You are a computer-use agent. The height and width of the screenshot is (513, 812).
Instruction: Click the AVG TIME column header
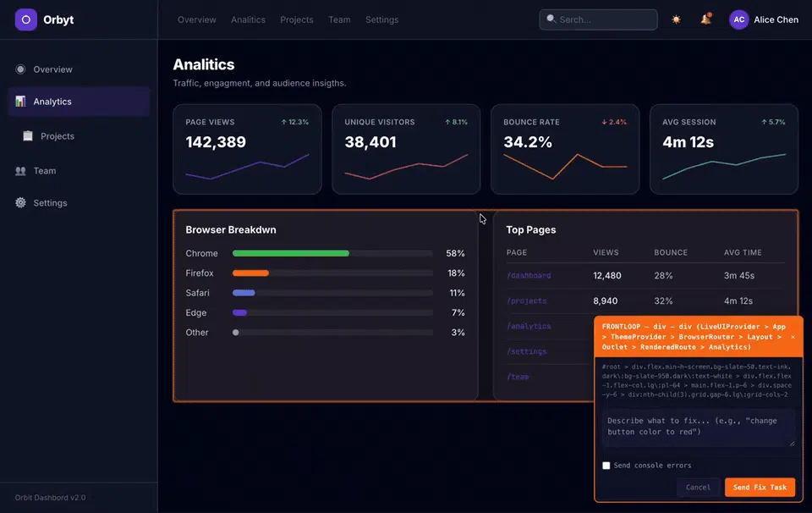pyautogui.click(x=743, y=252)
